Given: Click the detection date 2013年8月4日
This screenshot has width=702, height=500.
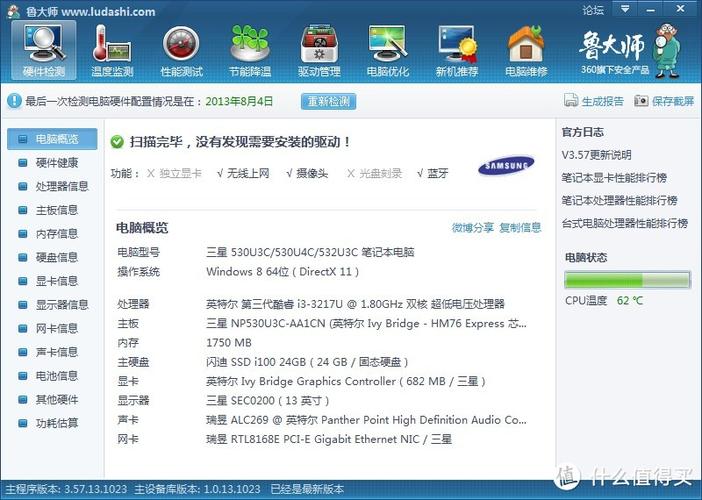Looking at the screenshot, I should pyautogui.click(x=239, y=101).
